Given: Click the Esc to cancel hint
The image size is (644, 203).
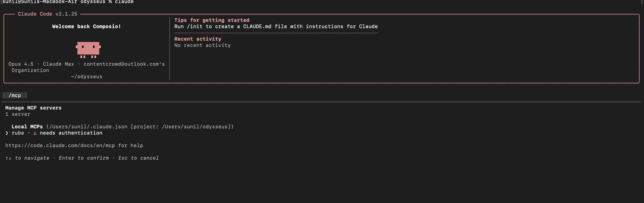Looking at the screenshot, I should (x=138, y=158).
